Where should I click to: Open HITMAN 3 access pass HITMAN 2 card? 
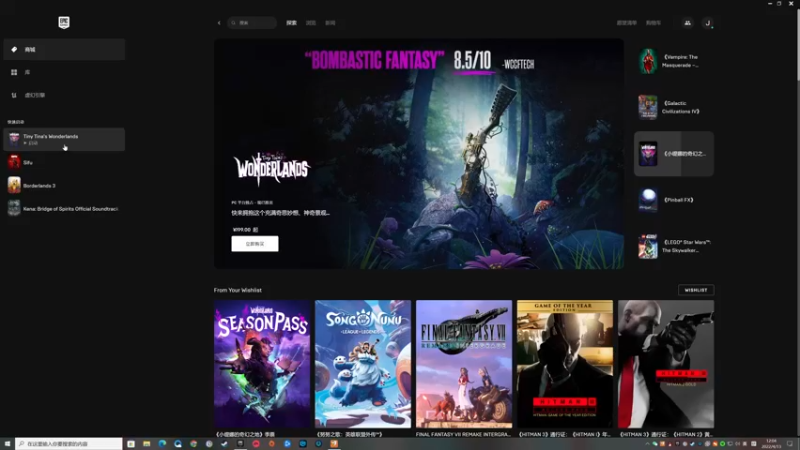(x=666, y=364)
